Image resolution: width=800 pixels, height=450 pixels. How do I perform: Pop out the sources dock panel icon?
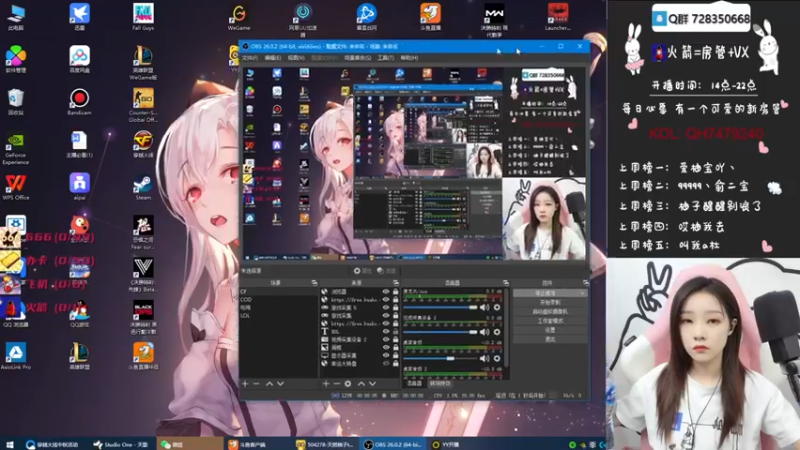[x=396, y=283]
